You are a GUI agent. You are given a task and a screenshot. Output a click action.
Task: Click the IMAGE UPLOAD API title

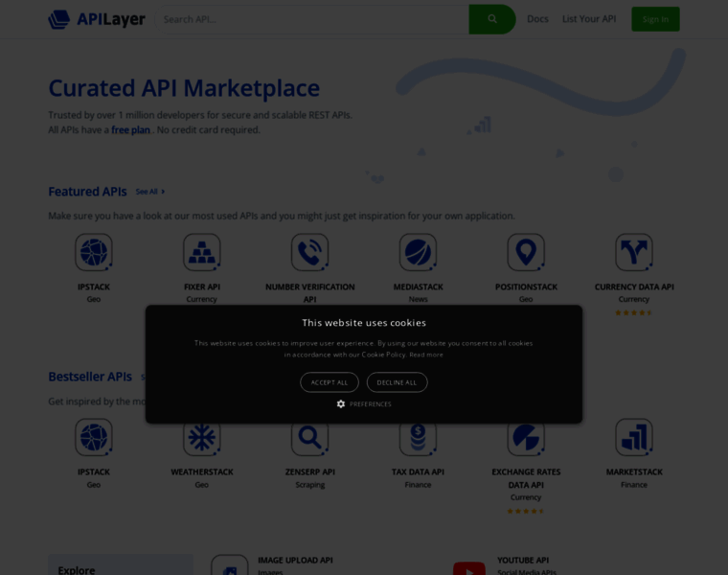295,560
